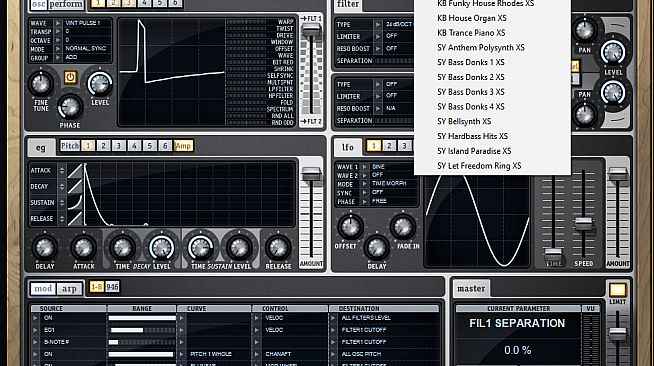Click the EG Sustain Time knob
This screenshot has width=654, height=366.
point(201,248)
